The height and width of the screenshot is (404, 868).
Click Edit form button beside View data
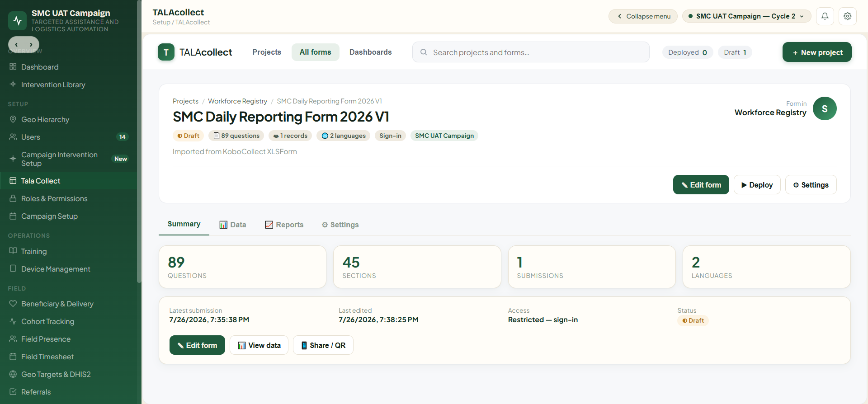tap(197, 345)
